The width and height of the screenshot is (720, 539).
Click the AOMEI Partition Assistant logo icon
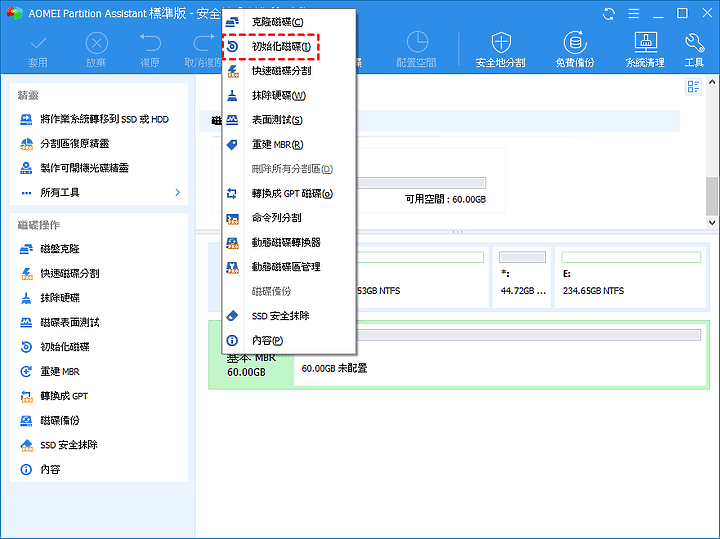coord(15,13)
